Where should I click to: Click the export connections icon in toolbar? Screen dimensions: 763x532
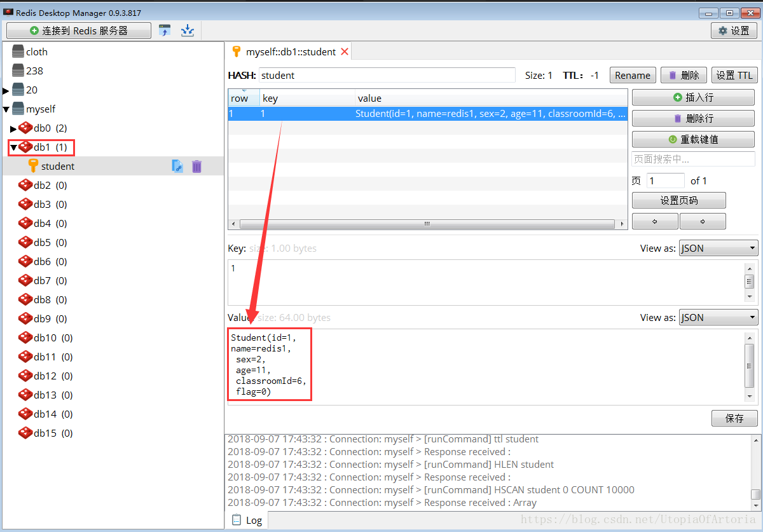(188, 31)
